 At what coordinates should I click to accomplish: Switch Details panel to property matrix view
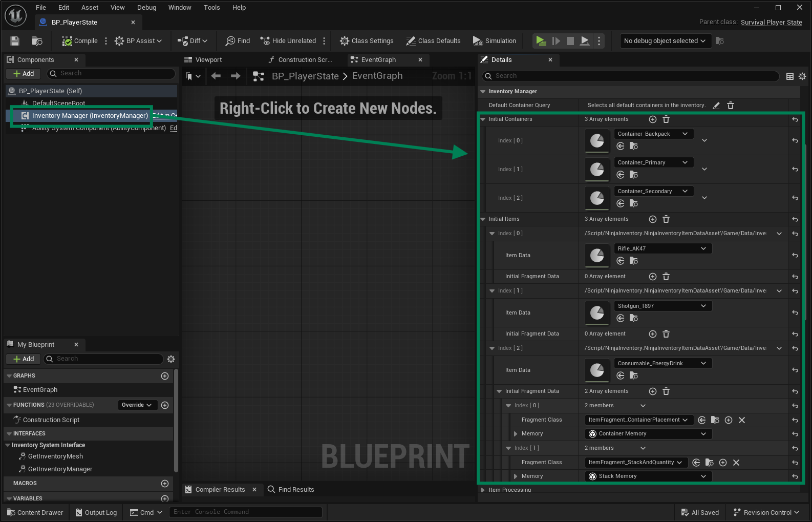coord(790,76)
